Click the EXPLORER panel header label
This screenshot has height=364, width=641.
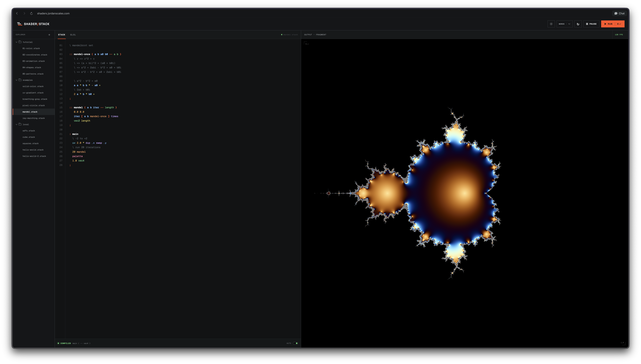(21, 35)
